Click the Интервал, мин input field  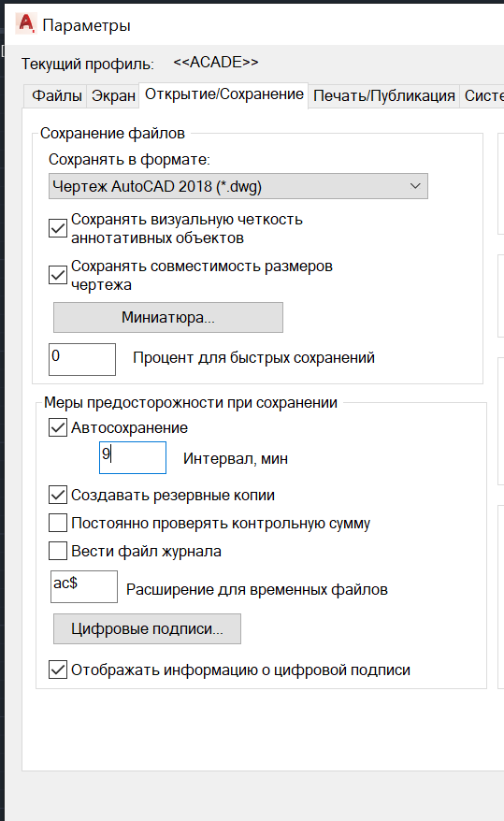click(x=133, y=457)
